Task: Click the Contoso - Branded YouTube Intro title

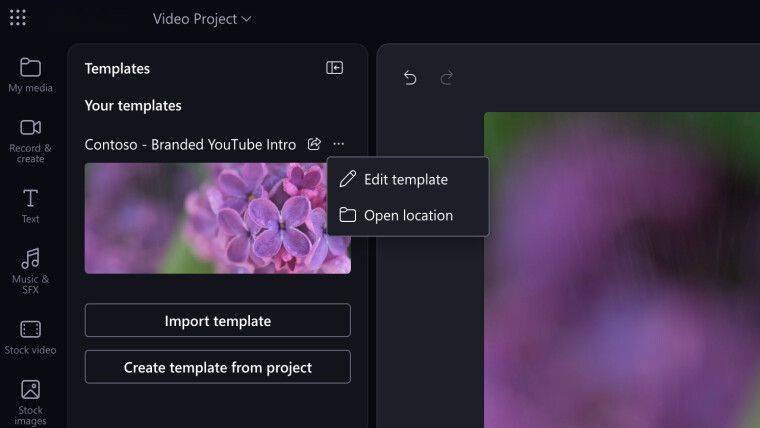Action: (x=190, y=144)
